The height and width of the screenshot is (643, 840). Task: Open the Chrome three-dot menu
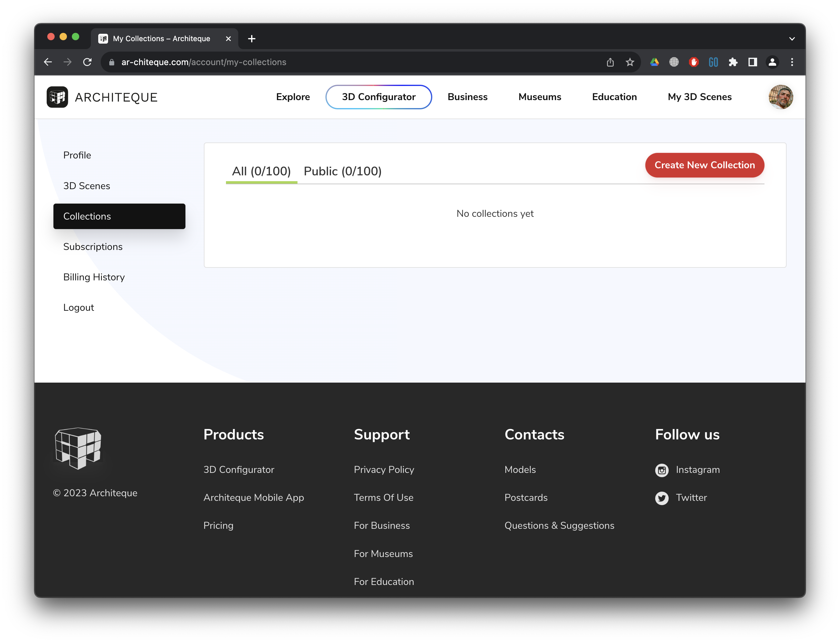point(792,62)
